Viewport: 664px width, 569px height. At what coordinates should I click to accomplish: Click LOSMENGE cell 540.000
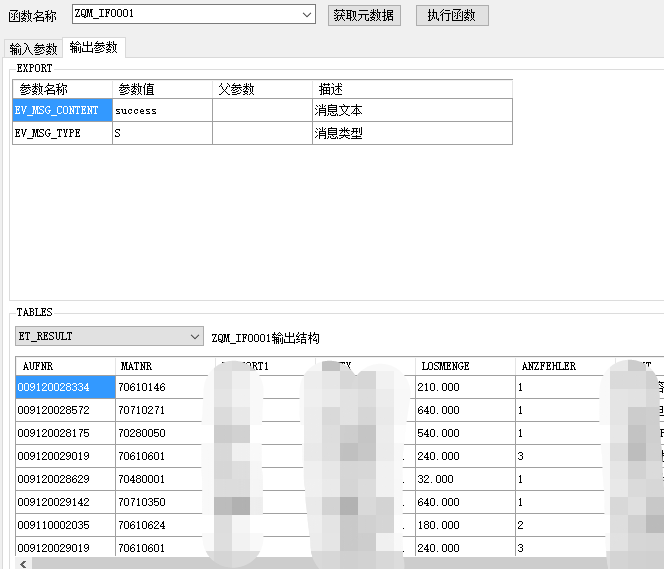coord(465,433)
